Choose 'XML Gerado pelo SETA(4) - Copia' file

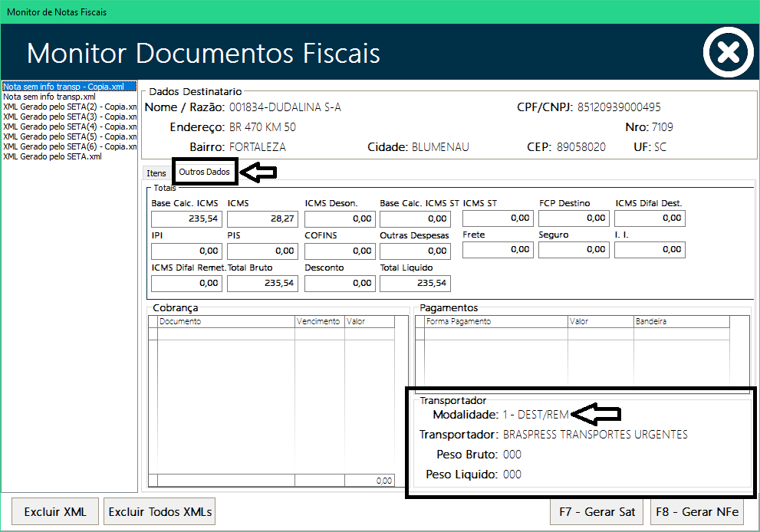pyautogui.click(x=69, y=126)
